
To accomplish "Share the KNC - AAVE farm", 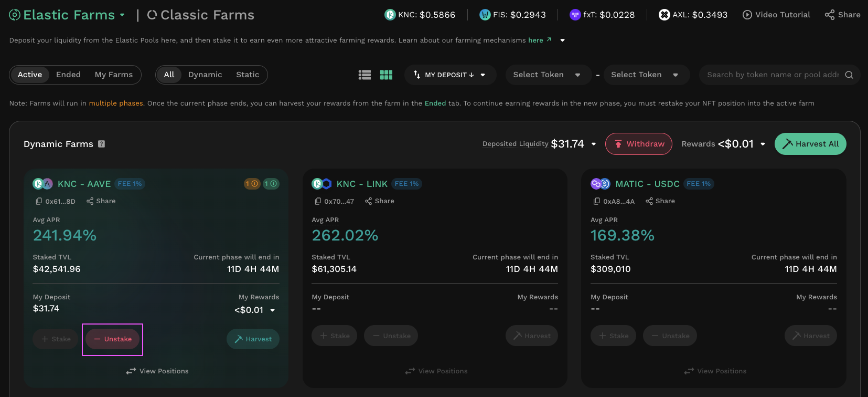I will [x=101, y=201].
